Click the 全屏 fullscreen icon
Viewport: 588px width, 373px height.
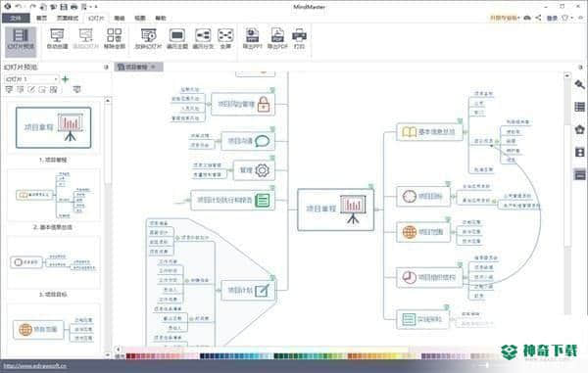coord(225,39)
